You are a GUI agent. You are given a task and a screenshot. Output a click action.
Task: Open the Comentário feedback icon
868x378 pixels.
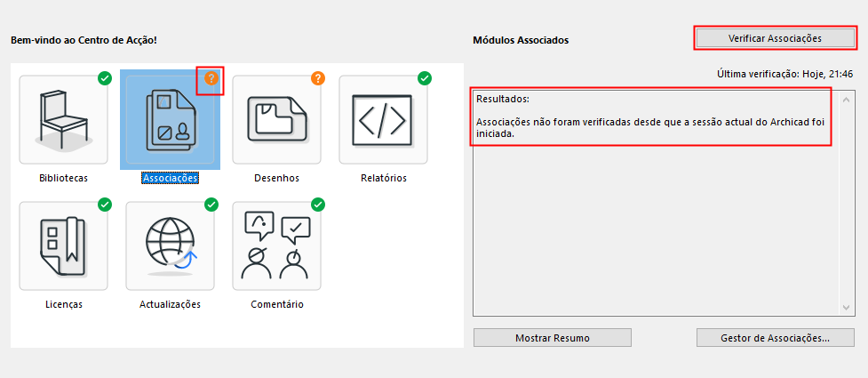coord(276,245)
